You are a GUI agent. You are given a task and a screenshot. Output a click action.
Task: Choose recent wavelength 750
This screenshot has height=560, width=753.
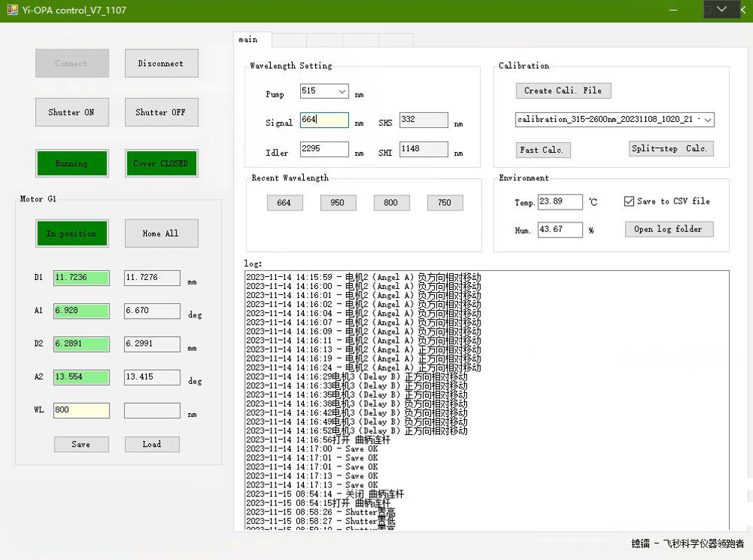click(x=445, y=203)
